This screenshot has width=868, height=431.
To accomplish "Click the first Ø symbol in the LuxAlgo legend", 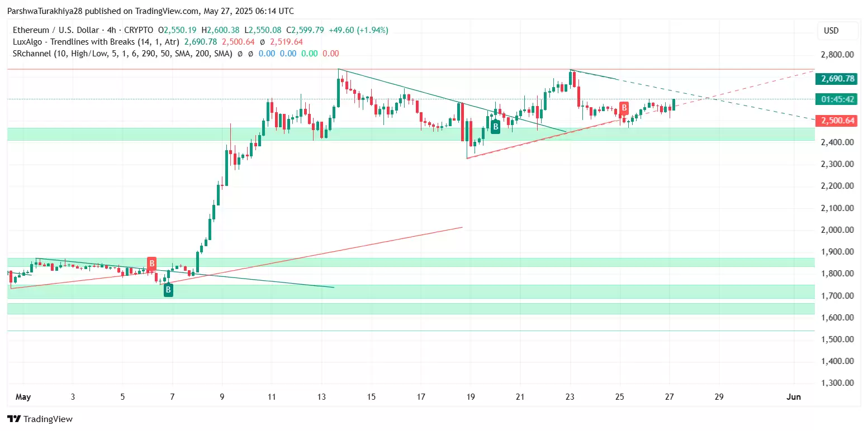I will click(x=262, y=42).
